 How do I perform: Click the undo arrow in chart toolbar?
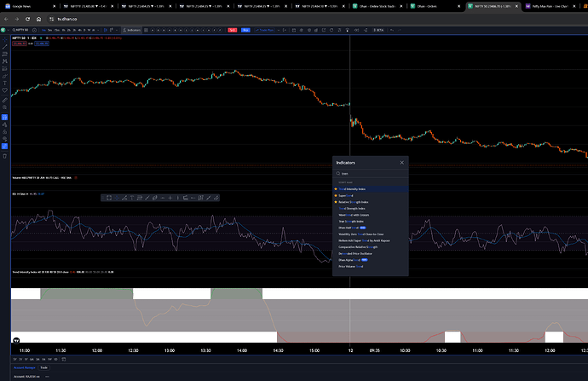click(392, 30)
